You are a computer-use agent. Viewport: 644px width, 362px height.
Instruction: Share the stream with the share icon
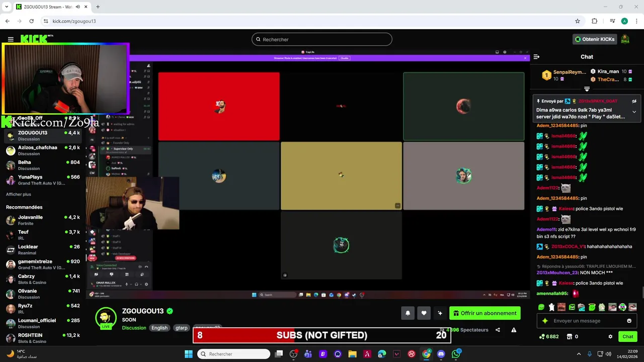pos(498,330)
